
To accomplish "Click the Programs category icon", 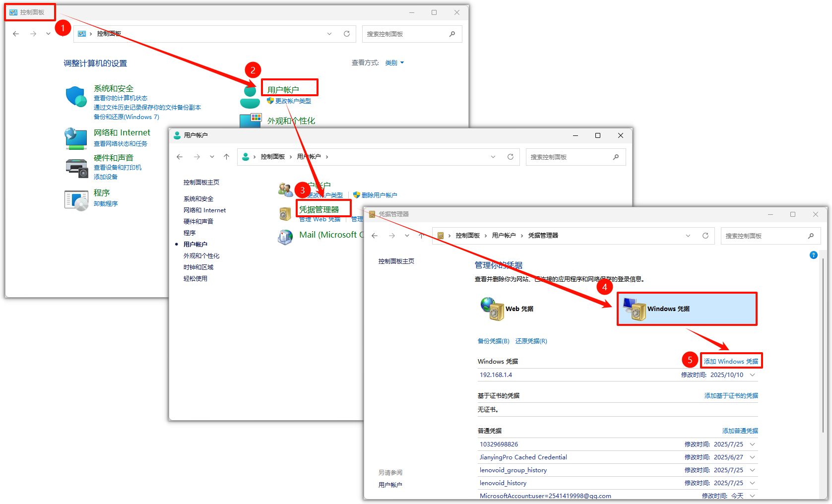I will pos(76,199).
